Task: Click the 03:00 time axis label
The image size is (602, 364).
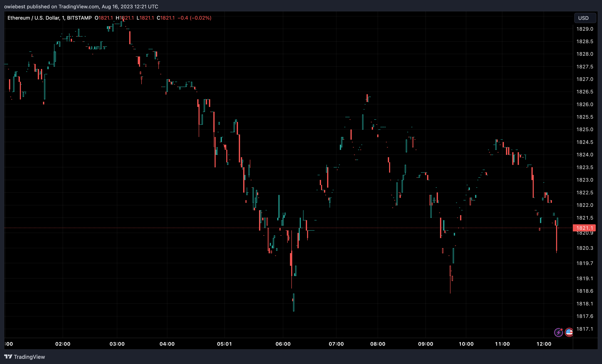Action: (117, 344)
